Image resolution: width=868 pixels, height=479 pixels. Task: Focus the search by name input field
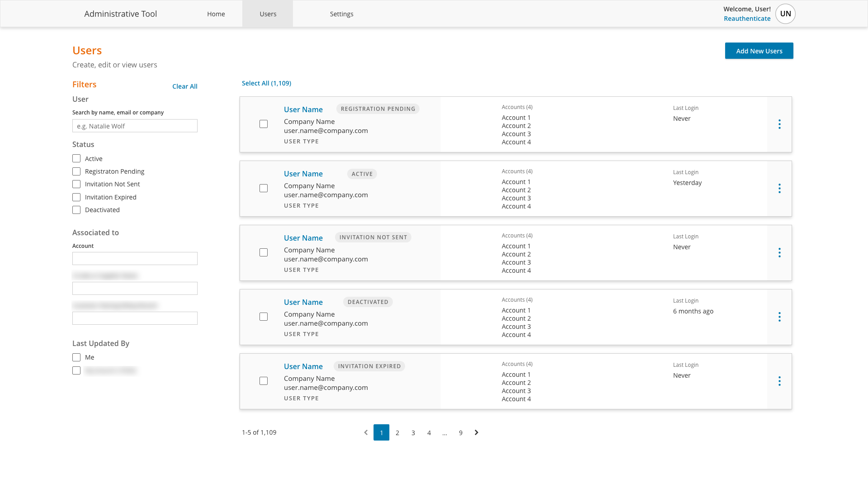coord(135,126)
